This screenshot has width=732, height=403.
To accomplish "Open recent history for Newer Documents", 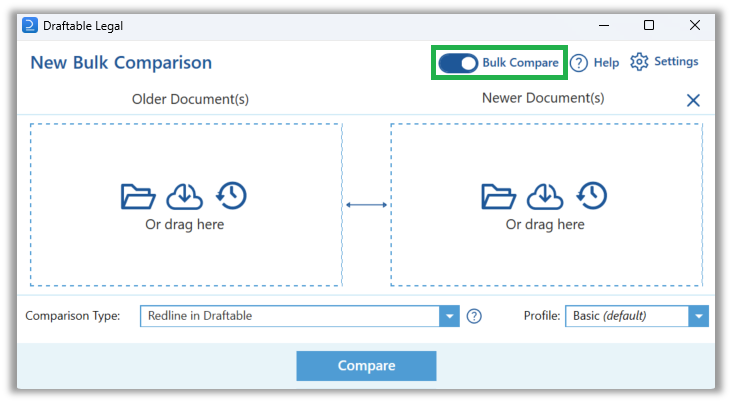I will (x=592, y=196).
